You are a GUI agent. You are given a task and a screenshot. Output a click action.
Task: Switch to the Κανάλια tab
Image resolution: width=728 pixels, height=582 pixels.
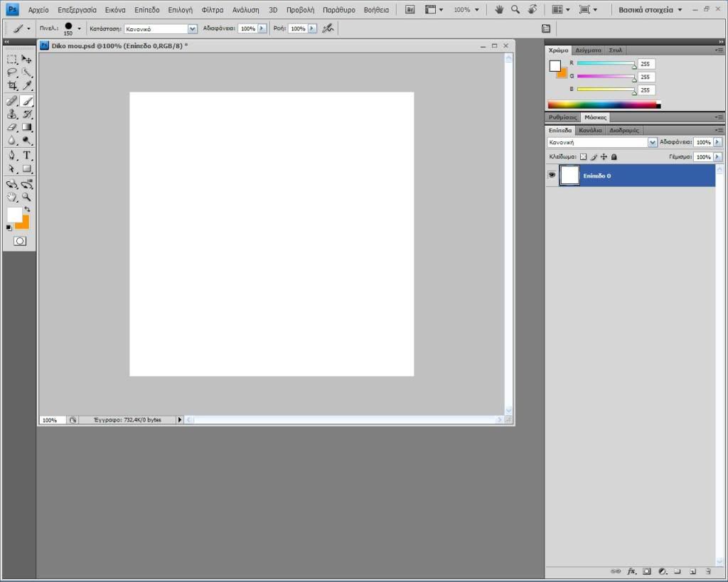[x=590, y=130]
